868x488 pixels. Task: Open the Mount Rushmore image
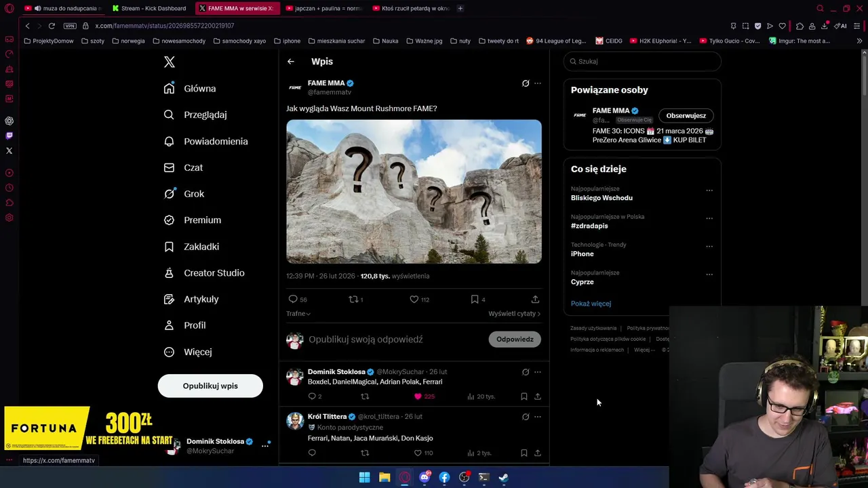(x=414, y=192)
